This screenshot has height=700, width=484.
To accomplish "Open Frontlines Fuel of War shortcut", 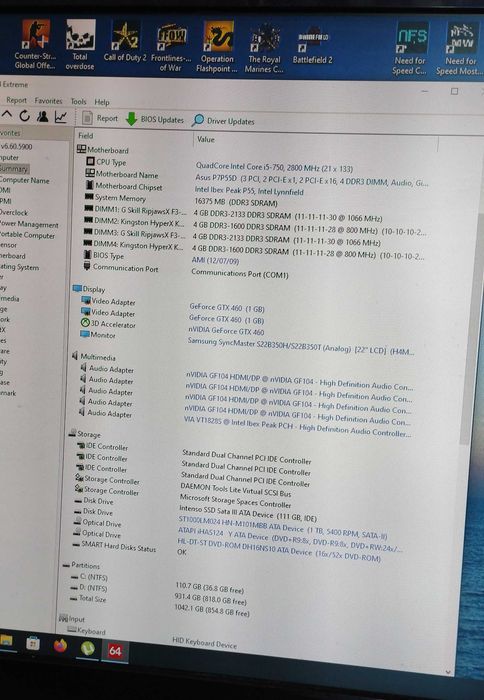I will (x=171, y=48).
